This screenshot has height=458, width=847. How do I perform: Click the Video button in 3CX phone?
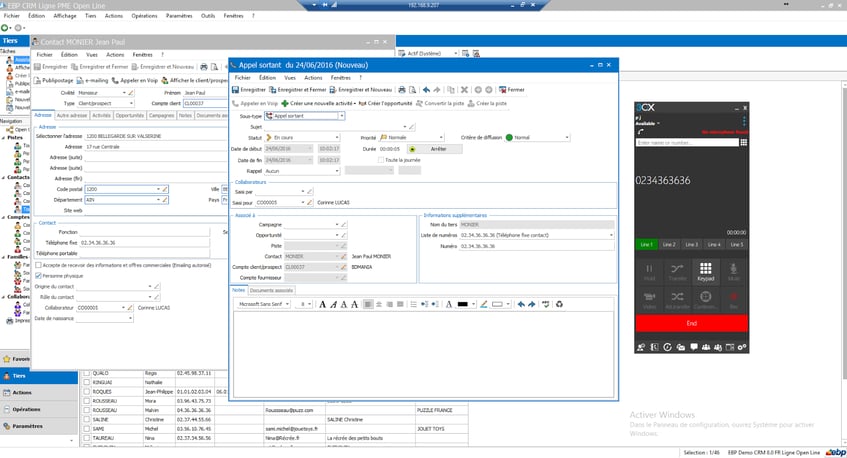tap(649, 300)
